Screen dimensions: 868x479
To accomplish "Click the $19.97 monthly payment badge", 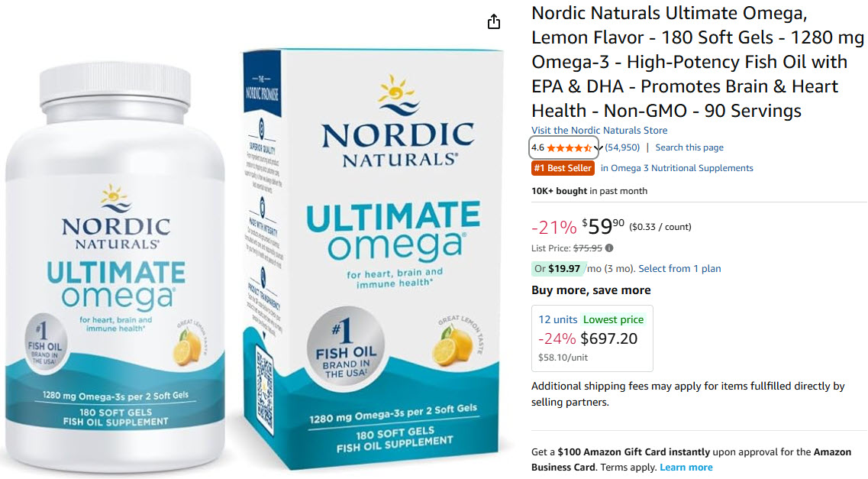I will [558, 269].
